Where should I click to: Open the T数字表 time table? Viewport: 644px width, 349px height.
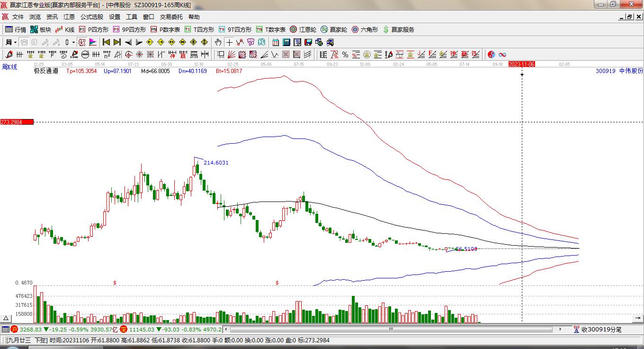[271, 29]
